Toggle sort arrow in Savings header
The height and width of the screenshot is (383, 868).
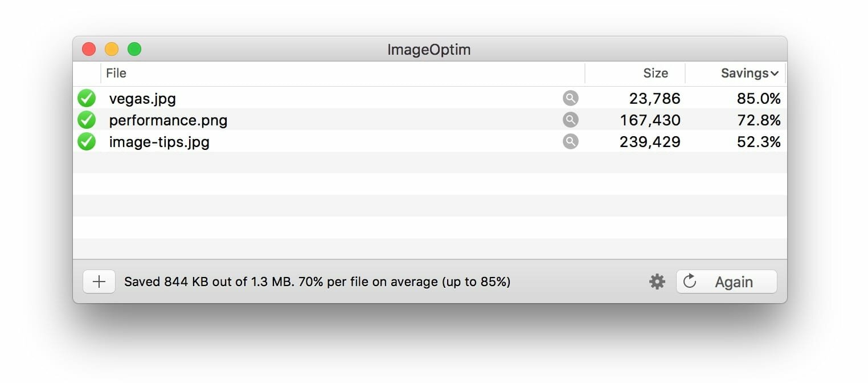tap(774, 74)
